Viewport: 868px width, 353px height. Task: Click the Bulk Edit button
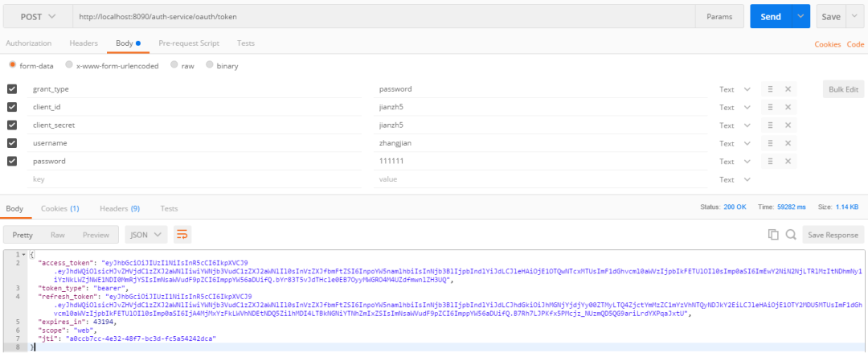click(841, 89)
